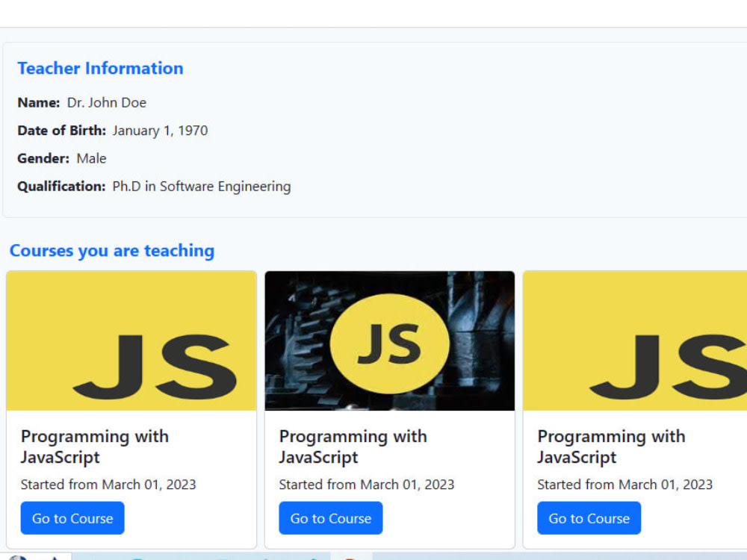Click leftmost card's Programming with JavaScript title
Screen dimensions: 747x560
tap(95, 447)
